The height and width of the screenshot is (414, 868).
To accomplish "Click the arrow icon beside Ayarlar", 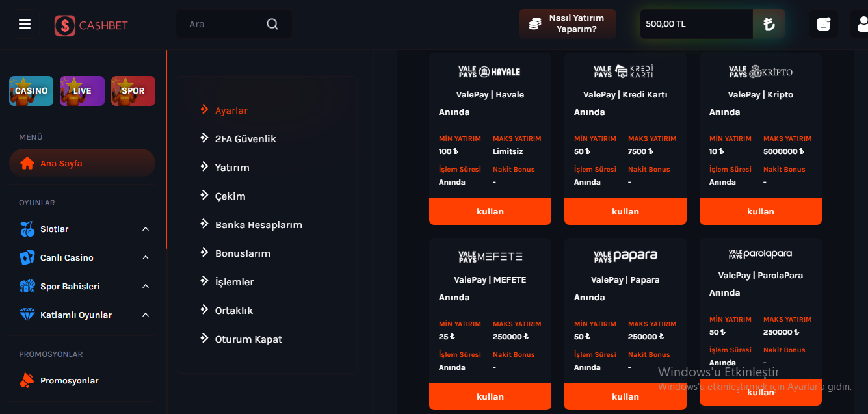I will (204, 110).
